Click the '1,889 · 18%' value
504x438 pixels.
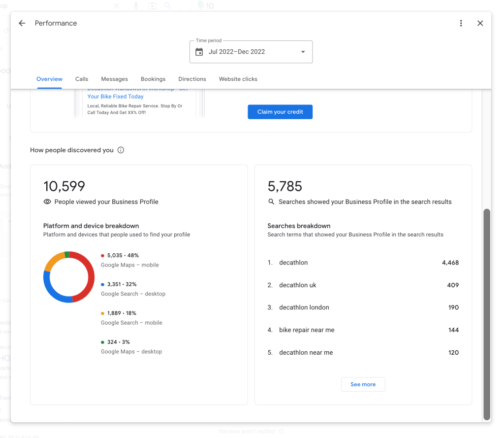click(x=122, y=313)
